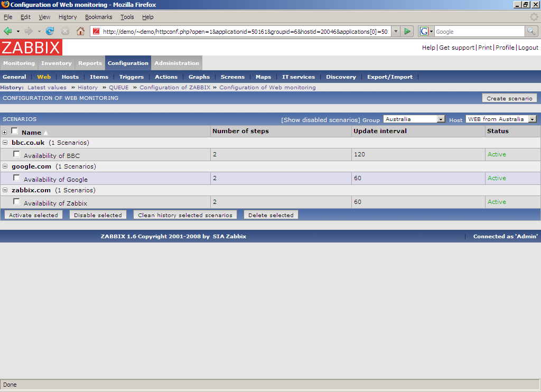
Task: Open the View menu
Action: point(44,17)
